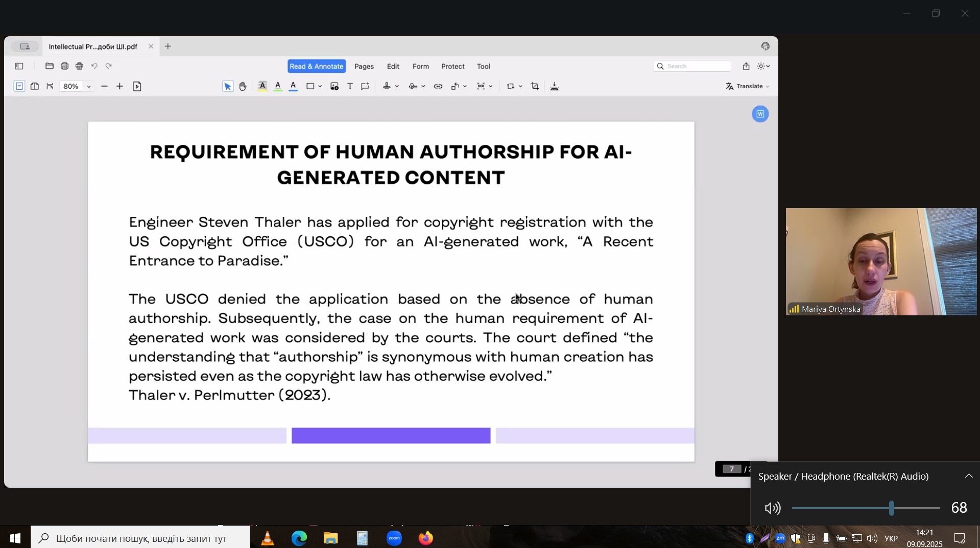The image size is (980, 548).
Task: Expand the audio output device list
Action: [x=968, y=476]
